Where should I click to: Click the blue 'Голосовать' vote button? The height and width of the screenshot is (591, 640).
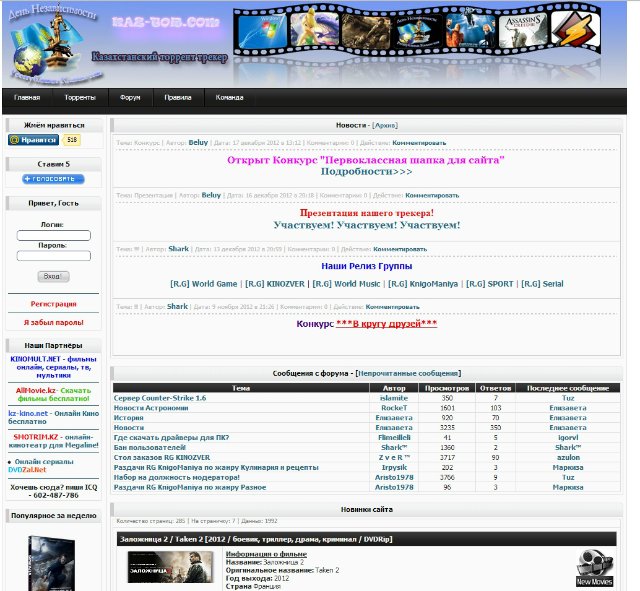(54, 179)
